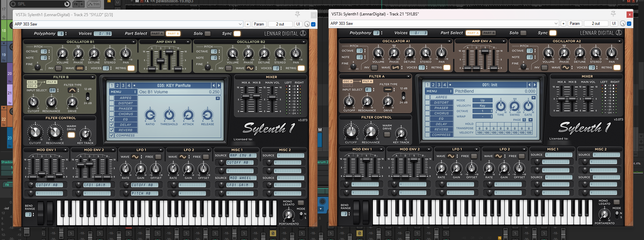644x240 pixels.
Task: Click the AMP ENV A source field in SYLLD
Action: coord(243,155)
